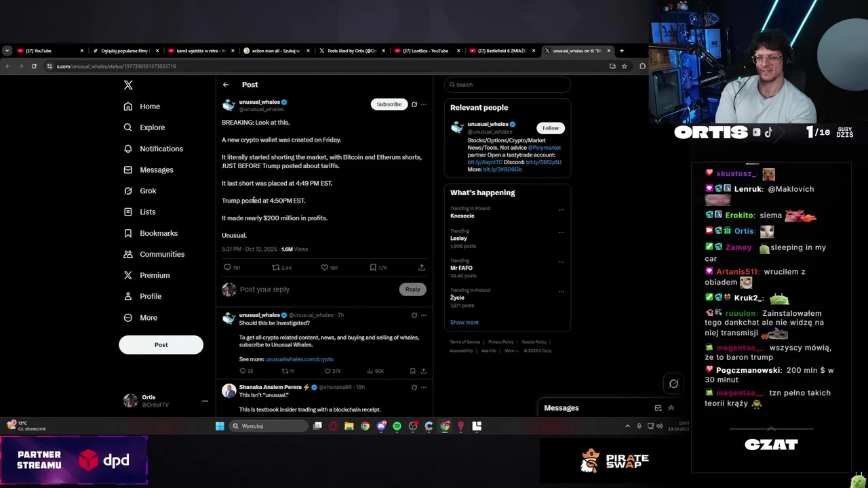This screenshot has height=488, width=868.
Task: Open Premium in the sidebar
Action: tap(146, 275)
